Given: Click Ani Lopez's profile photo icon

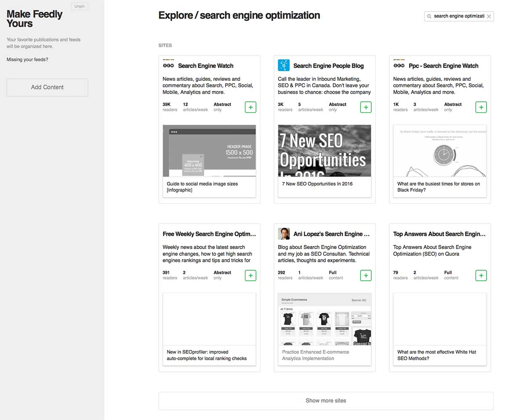Looking at the screenshot, I should coord(284,234).
